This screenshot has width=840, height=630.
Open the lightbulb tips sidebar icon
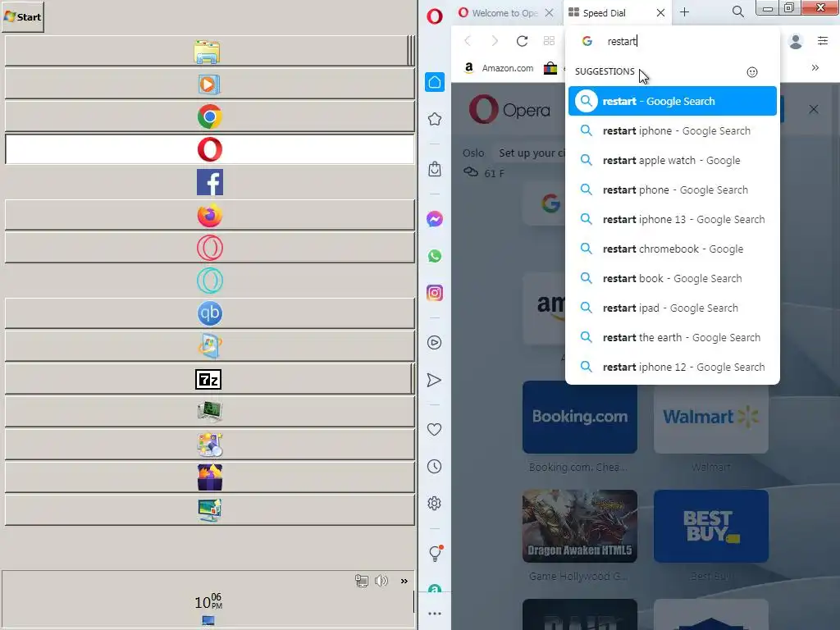click(436, 553)
